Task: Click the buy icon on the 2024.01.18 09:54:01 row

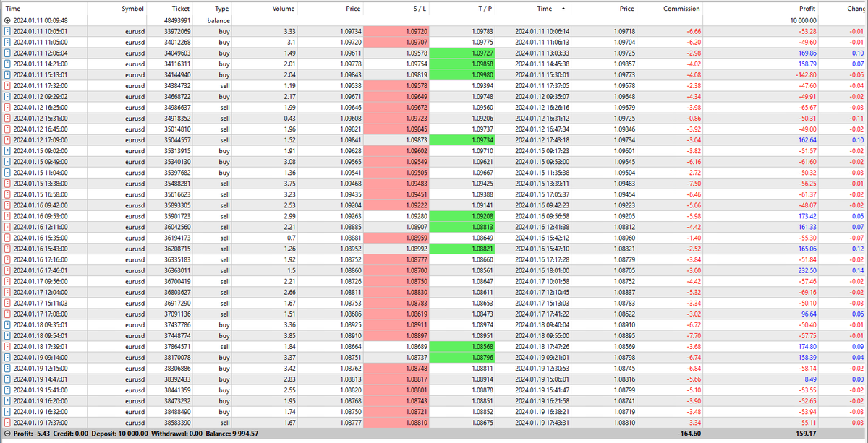Action: pyautogui.click(x=7, y=335)
